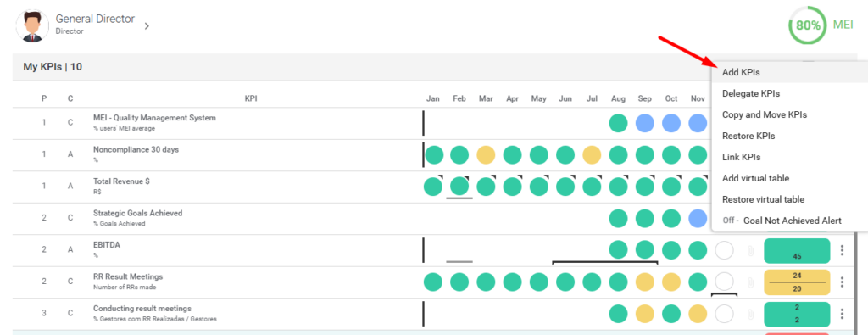Click the 80% MEI gauge indicator
Image resolution: width=868 pixels, height=335 pixels.
coord(808,25)
